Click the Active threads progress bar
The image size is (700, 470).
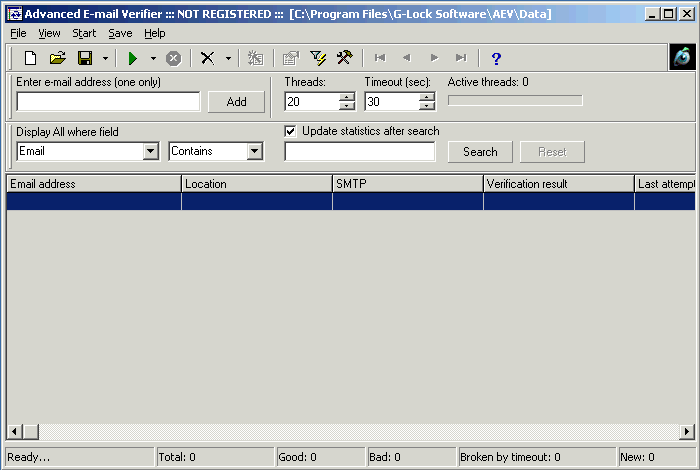coord(515,100)
